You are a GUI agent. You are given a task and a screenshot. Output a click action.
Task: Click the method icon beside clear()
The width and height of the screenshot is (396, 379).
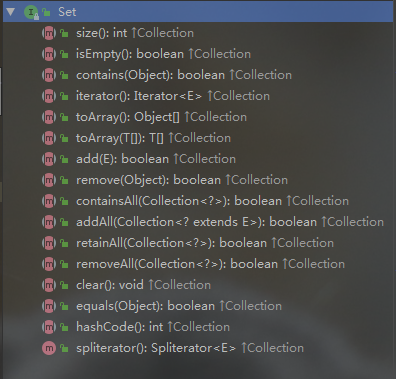pos(49,285)
